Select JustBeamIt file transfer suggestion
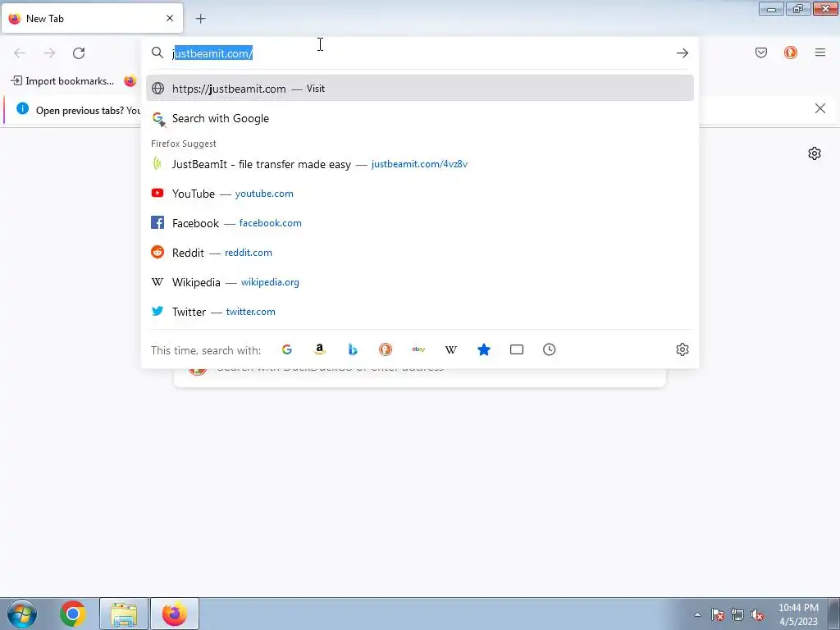 [419, 164]
